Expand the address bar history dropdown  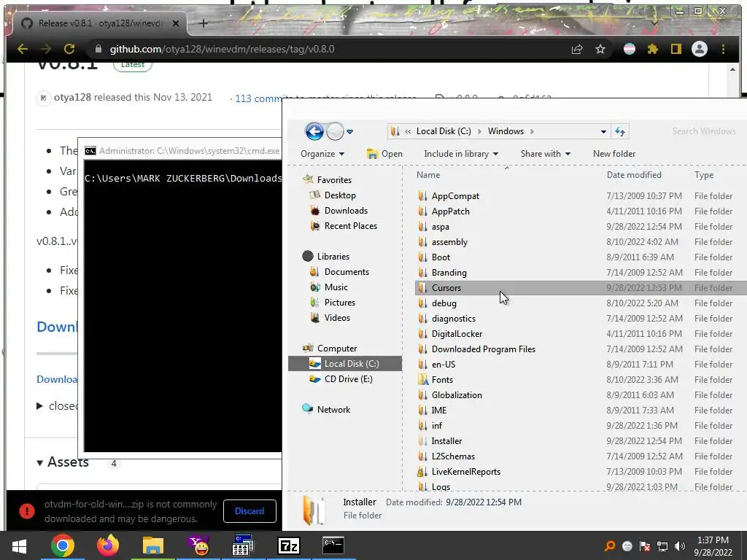(603, 131)
